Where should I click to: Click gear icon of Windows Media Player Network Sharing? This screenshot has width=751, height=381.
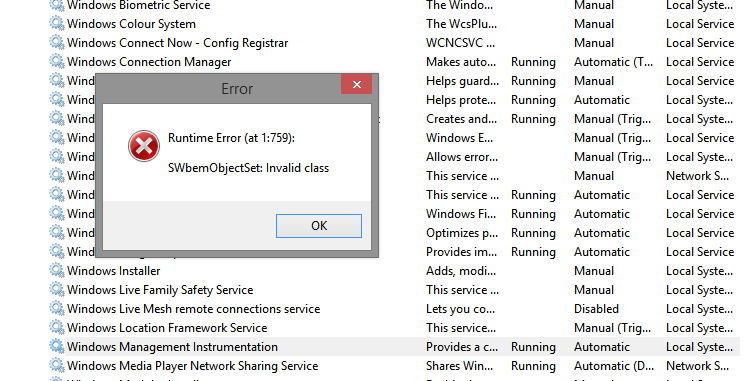(57, 366)
